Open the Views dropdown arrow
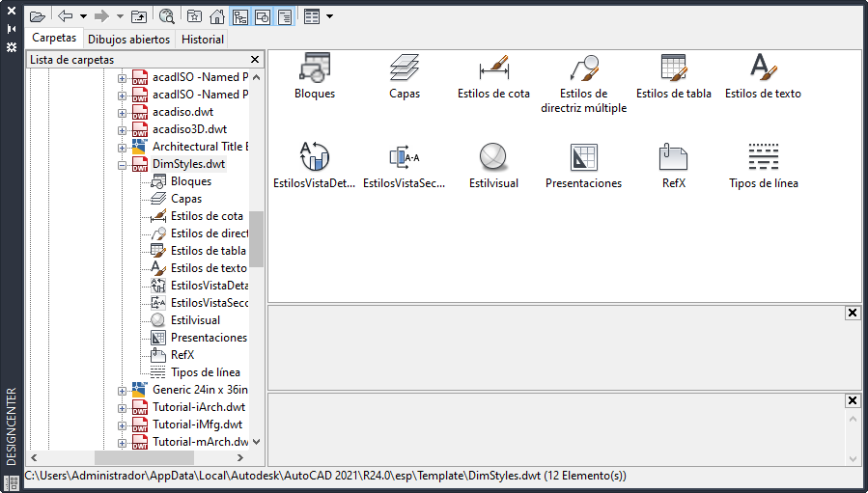868x493 pixels. tap(329, 16)
